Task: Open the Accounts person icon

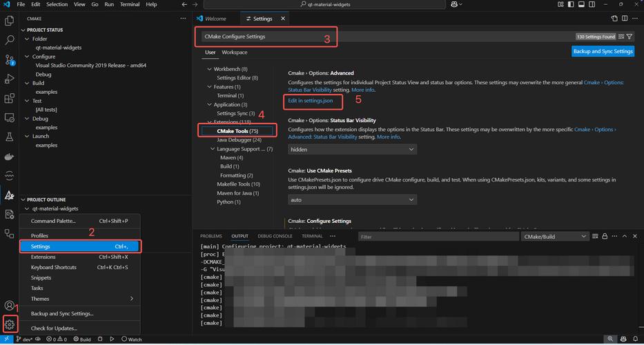Action: pos(9,306)
